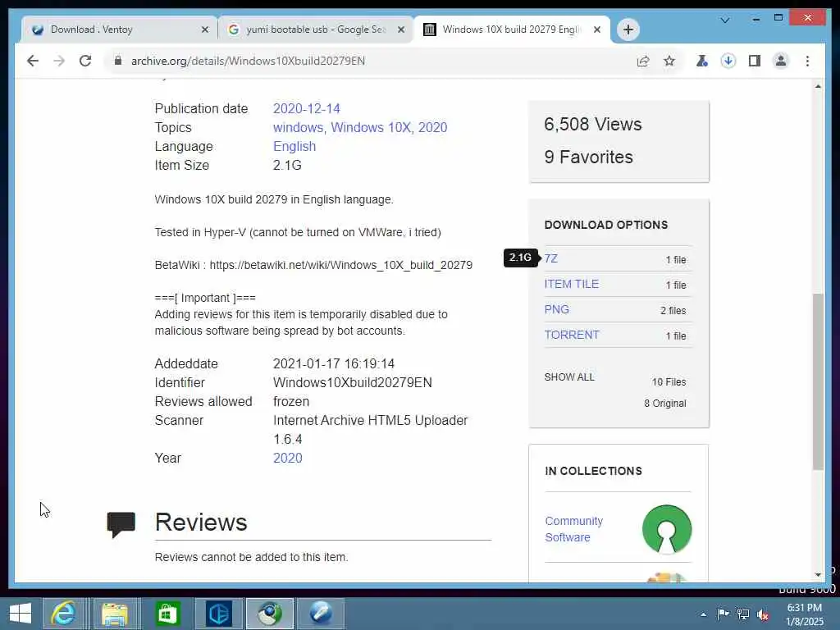
Task: Open the 8 Original files link
Action: pyautogui.click(x=664, y=404)
